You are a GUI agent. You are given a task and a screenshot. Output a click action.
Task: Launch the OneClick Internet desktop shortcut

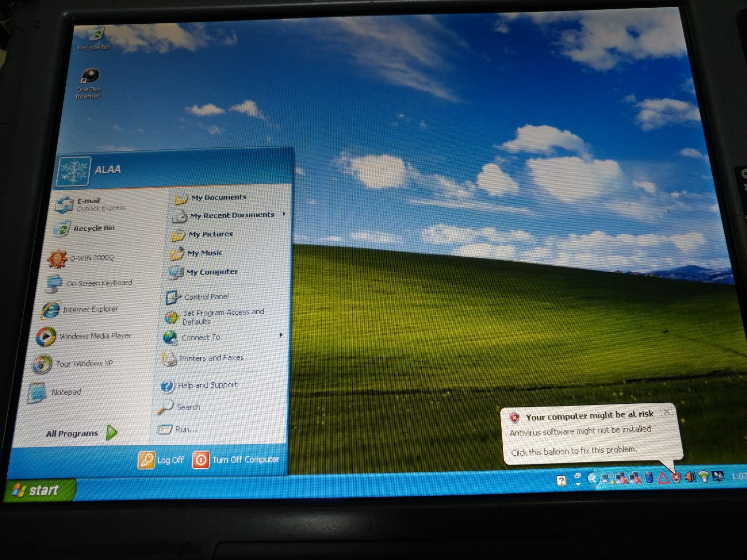[x=89, y=83]
